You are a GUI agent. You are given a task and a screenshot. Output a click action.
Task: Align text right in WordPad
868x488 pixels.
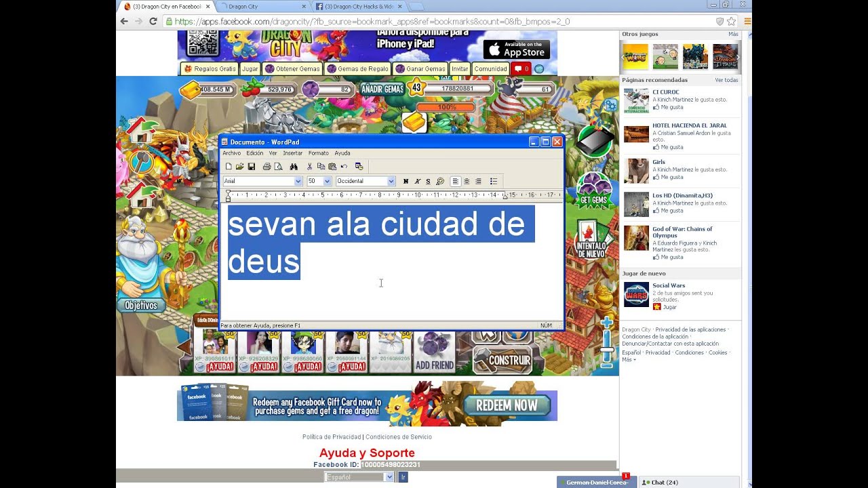pyautogui.click(x=478, y=181)
